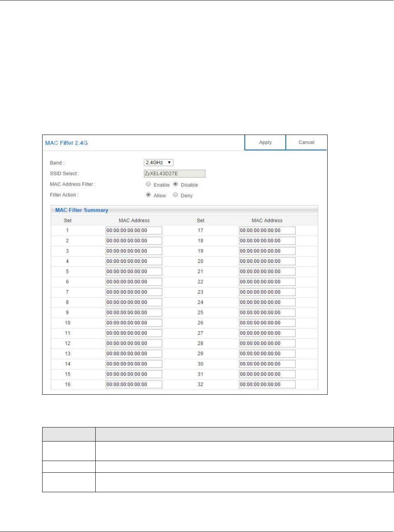394x532 pixels.
Task: Click MAC address field for set 9
Action: [134, 312]
